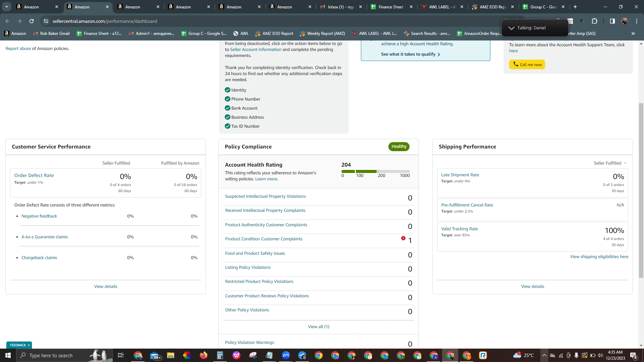
Task: Open the Windows notification center
Action: click(x=634, y=356)
